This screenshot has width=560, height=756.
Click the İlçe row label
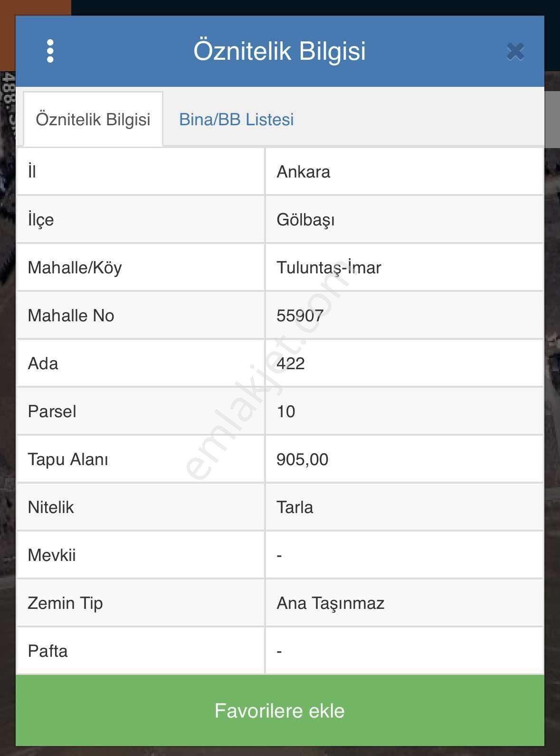(x=41, y=220)
